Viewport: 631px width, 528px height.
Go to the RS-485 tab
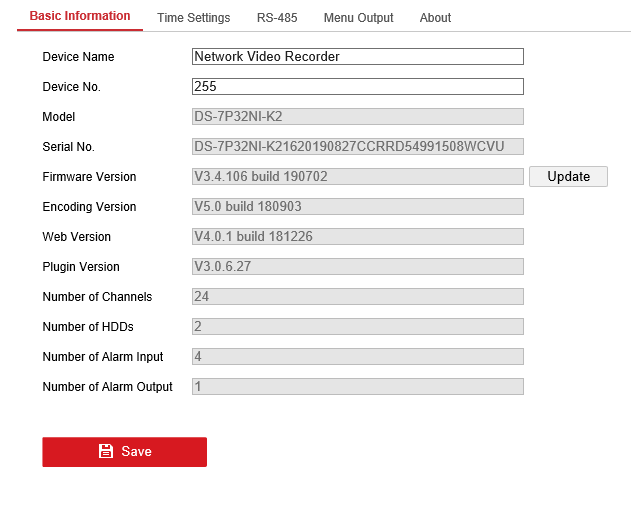point(276,18)
